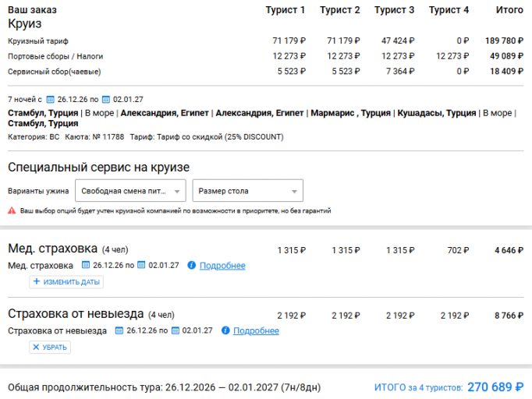Click calendar icon before cruise start date 26.12.26
532x399 pixels.
(50, 99)
